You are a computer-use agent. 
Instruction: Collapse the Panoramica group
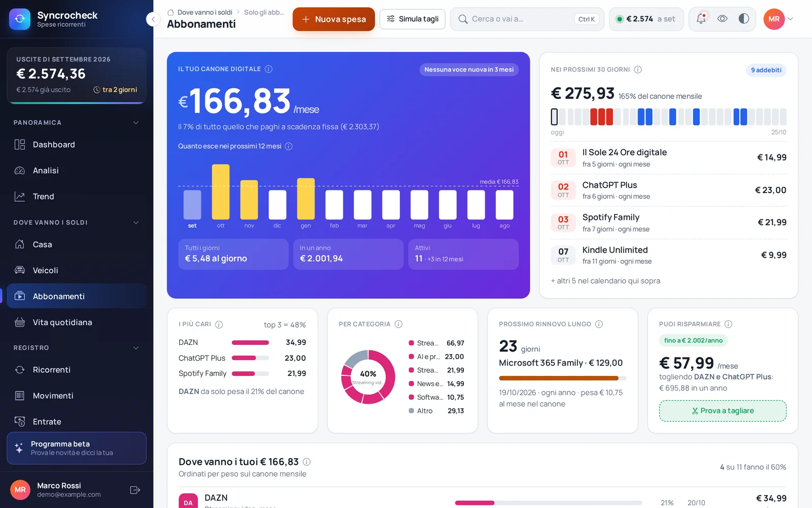[136, 122]
